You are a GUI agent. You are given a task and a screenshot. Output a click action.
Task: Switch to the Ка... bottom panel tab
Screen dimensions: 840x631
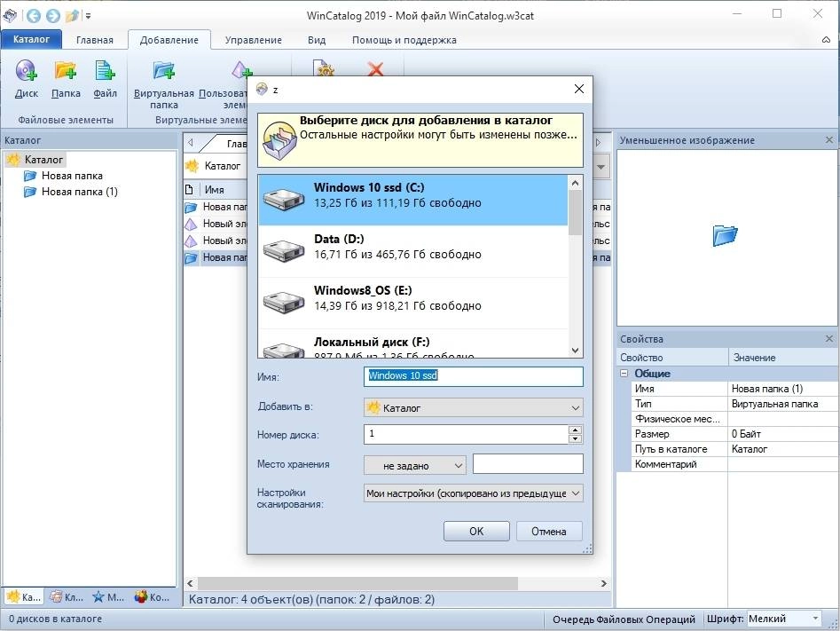coord(23,596)
